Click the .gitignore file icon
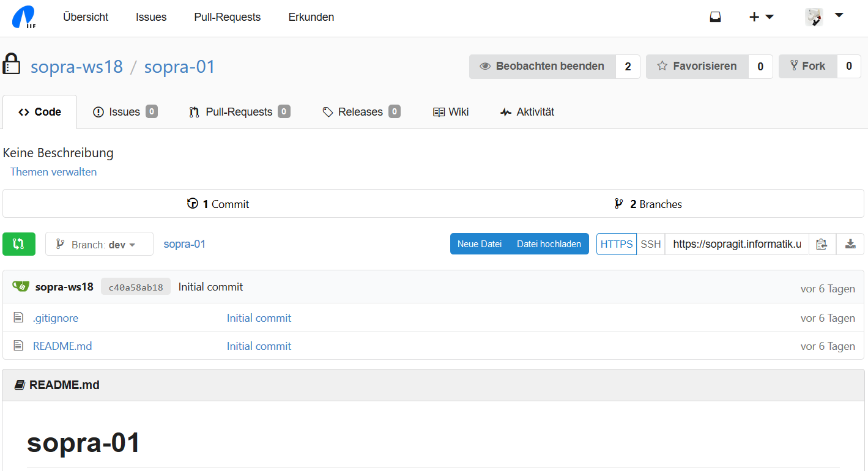 coord(18,317)
